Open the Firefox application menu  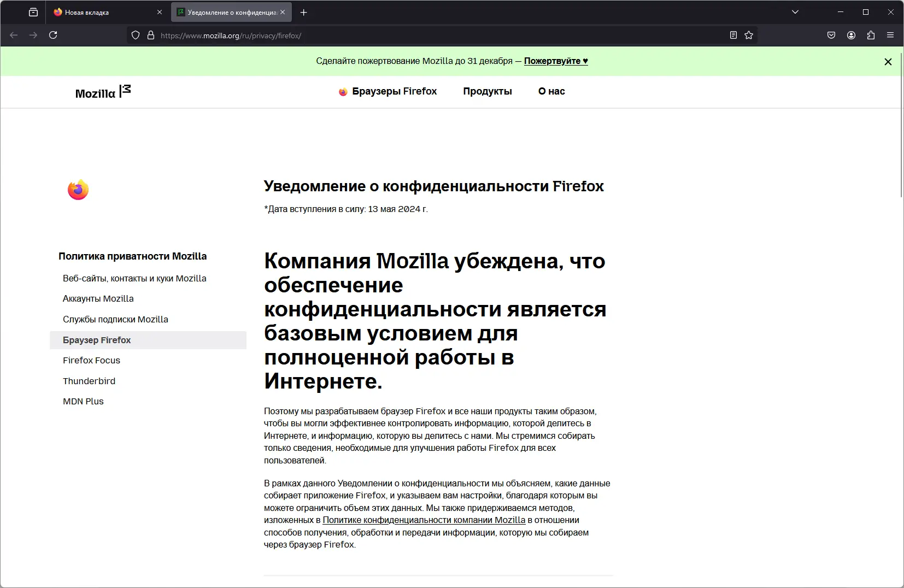pyautogui.click(x=891, y=35)
